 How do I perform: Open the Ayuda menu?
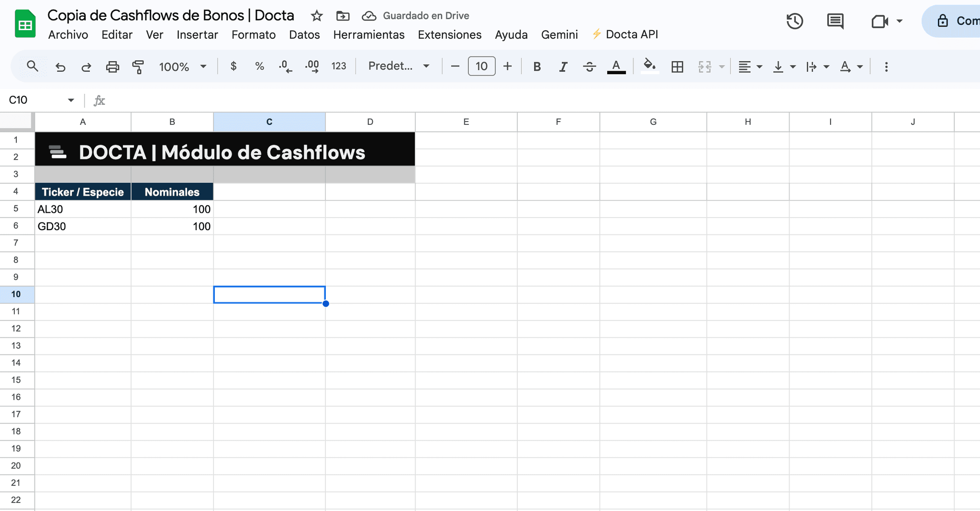click(x=511, y=34)
